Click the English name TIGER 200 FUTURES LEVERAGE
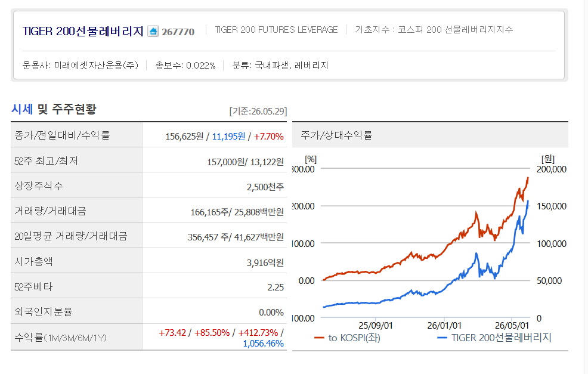Screen dimensions: 588x374 276,30
